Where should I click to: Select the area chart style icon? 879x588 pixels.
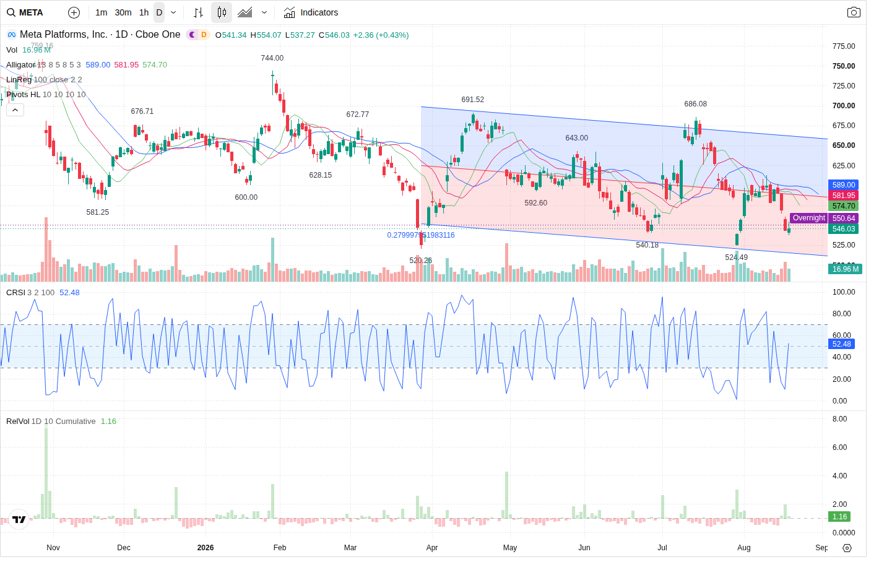tap(245, 12)
